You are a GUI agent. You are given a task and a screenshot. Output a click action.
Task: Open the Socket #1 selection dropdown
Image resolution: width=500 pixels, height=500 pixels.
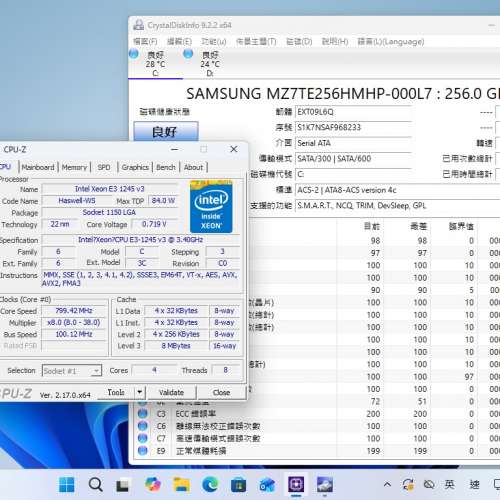tap(72, 371)
